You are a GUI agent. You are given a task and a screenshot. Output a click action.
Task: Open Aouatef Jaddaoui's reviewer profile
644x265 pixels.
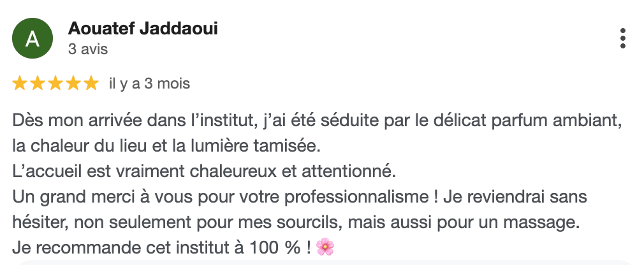(x=143, y=29)
